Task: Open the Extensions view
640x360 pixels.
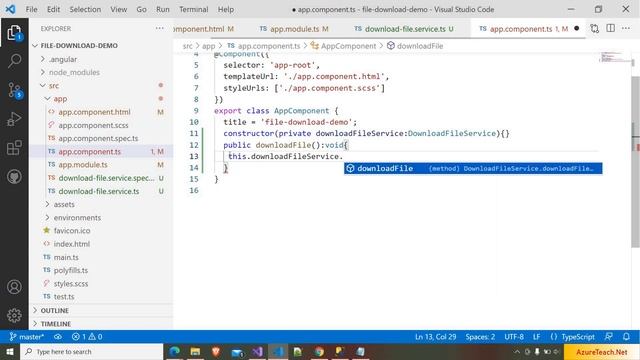Action: click(x=14, y=148)
